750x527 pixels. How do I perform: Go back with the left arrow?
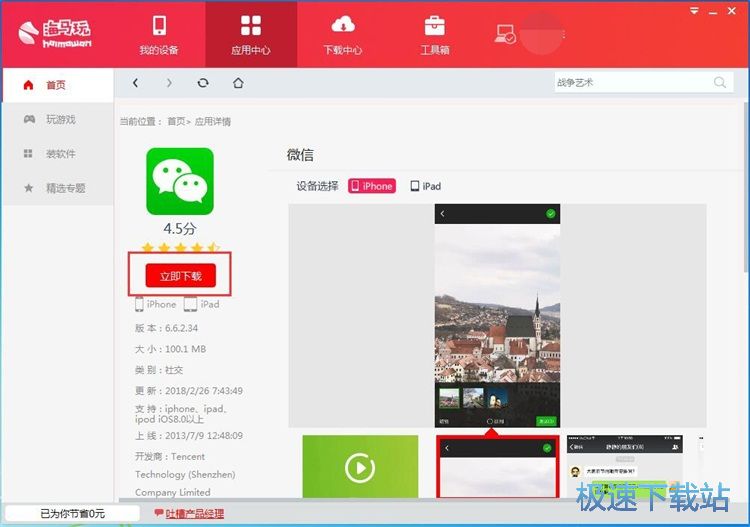(x=136, y=83)
